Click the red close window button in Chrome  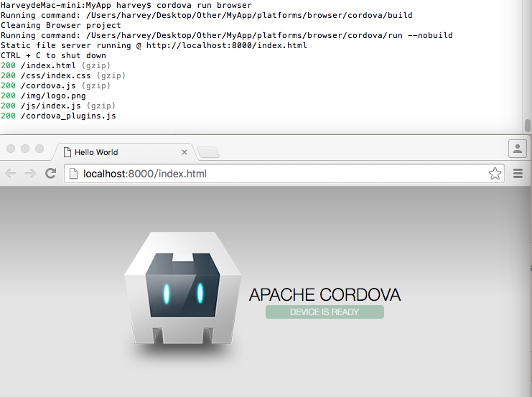coord(11,149)
